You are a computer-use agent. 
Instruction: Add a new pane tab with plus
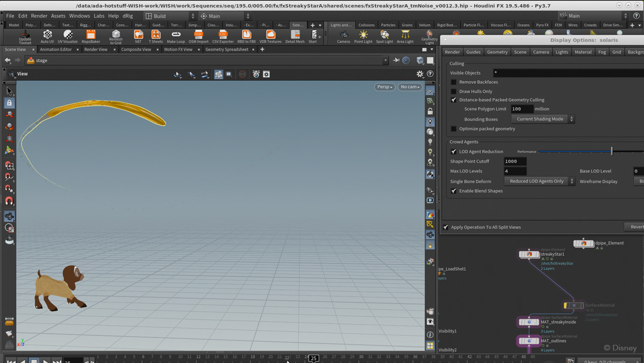pos(262,49)
